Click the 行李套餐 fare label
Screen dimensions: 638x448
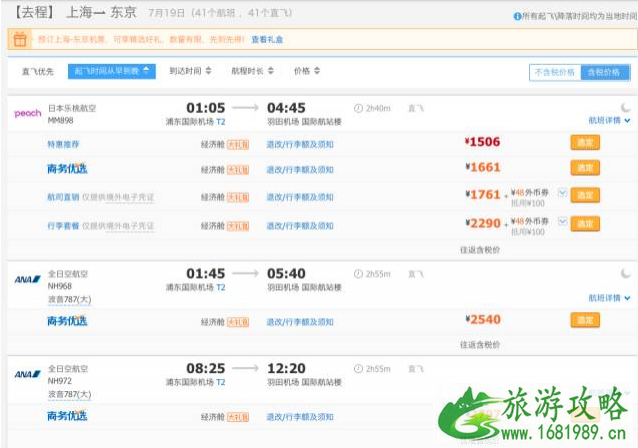[x=63, y=226]
